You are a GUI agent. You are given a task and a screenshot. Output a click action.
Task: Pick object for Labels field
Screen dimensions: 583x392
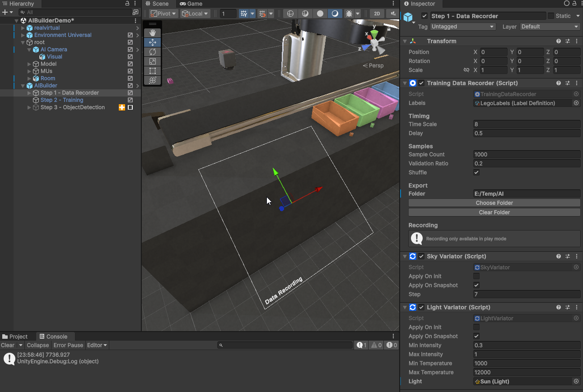pos(576,103)
